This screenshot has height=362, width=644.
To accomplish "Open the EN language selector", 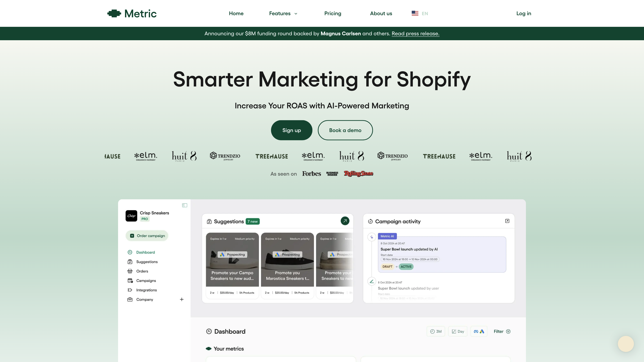I will point(420,13).
